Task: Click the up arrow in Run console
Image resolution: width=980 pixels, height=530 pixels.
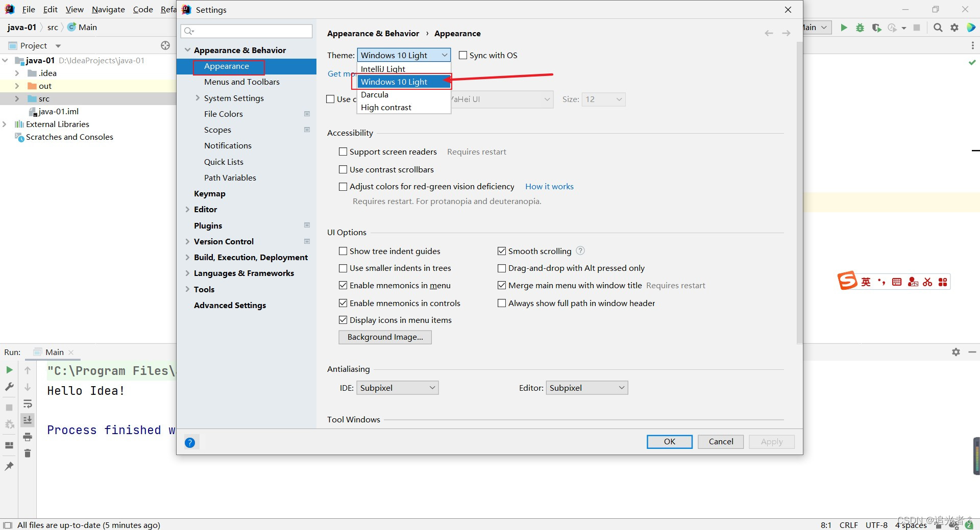Action: (x=28, y=370)
